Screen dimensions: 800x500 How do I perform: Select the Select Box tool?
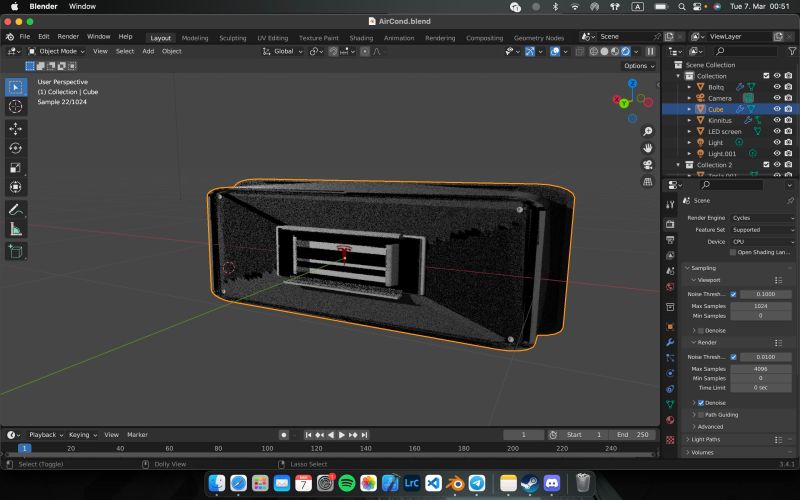click(x=16, y=87)
